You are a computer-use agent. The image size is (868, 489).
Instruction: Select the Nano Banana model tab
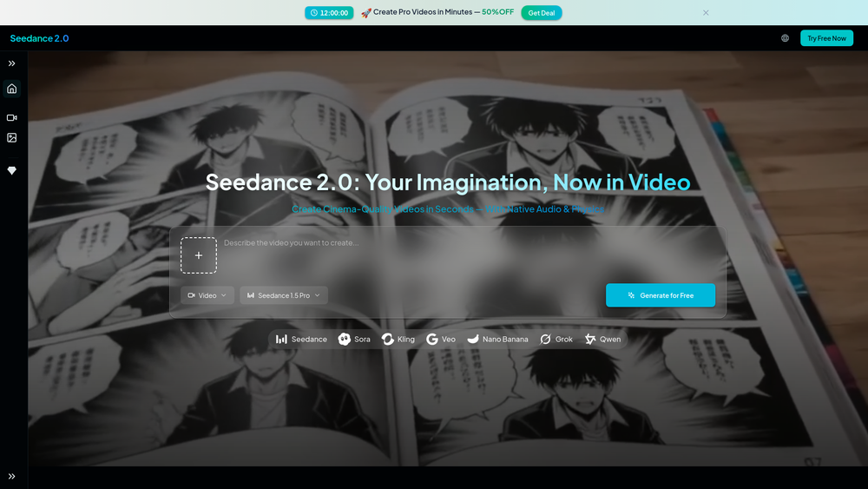coord(497,339)
